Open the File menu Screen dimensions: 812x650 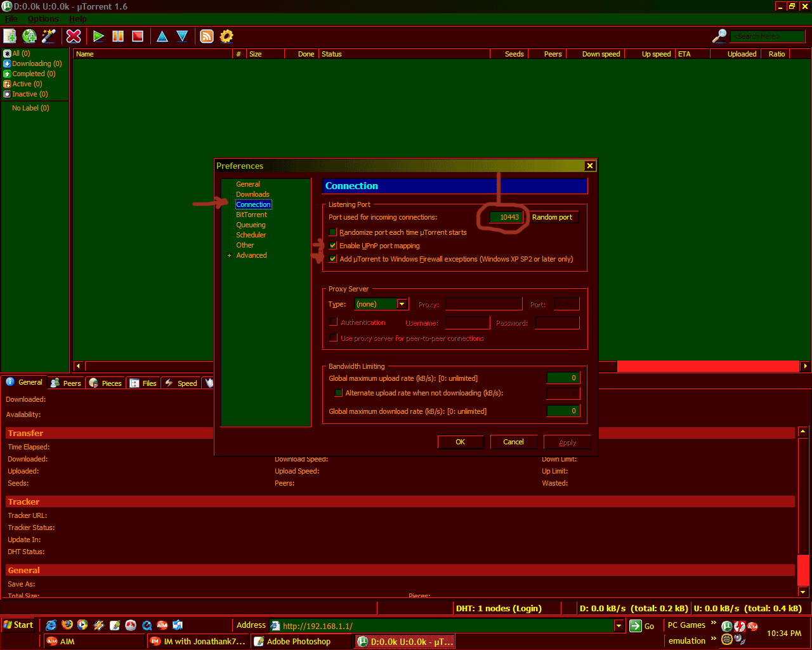(x=11, y=18)
